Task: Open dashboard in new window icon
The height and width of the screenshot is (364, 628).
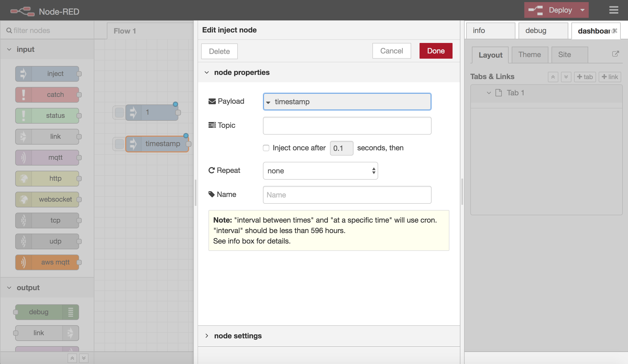Action: tap(615, 54)
